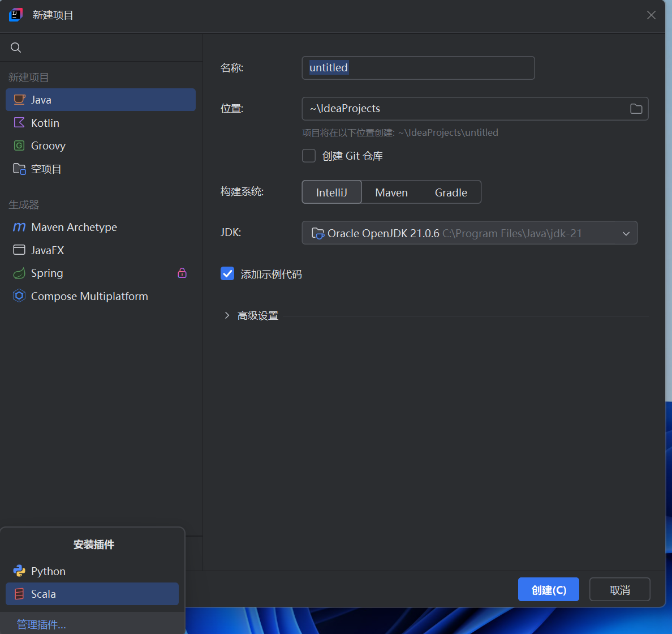Click the lock icon beside Spring
672x634 pixels.
tap(182, 273)
